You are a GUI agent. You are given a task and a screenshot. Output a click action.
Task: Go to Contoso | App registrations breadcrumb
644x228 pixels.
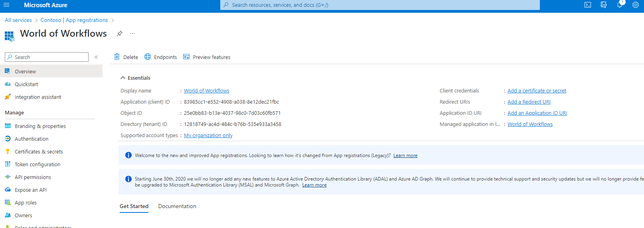click(x=74, y=20)
